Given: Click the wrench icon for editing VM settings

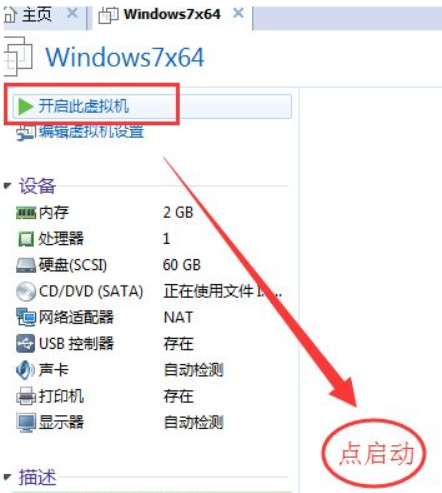Looking at the screenshot, I should tap(25, 133).
